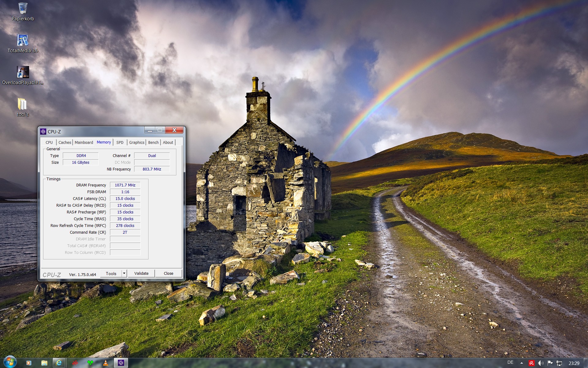588x368 pixels.
Task: Open the volume speaker tray icon
Action: (541, 363)
